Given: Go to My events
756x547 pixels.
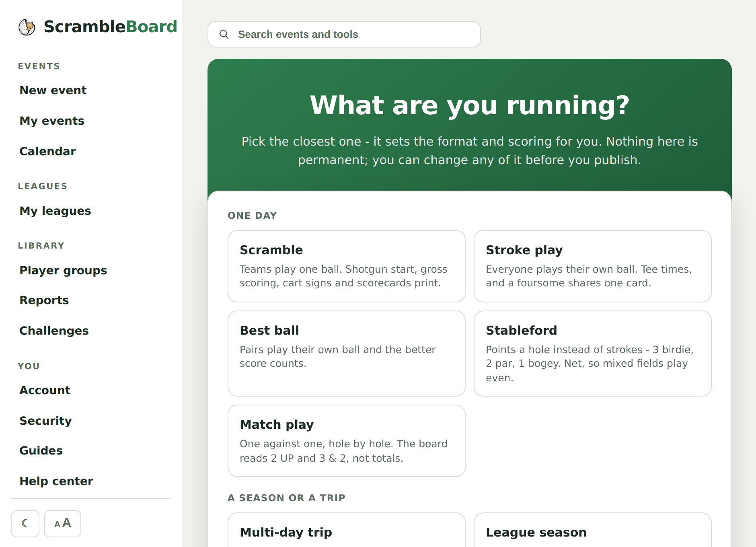Looking at the screenshot, I should pyautogui.click(x=52, y=121).
